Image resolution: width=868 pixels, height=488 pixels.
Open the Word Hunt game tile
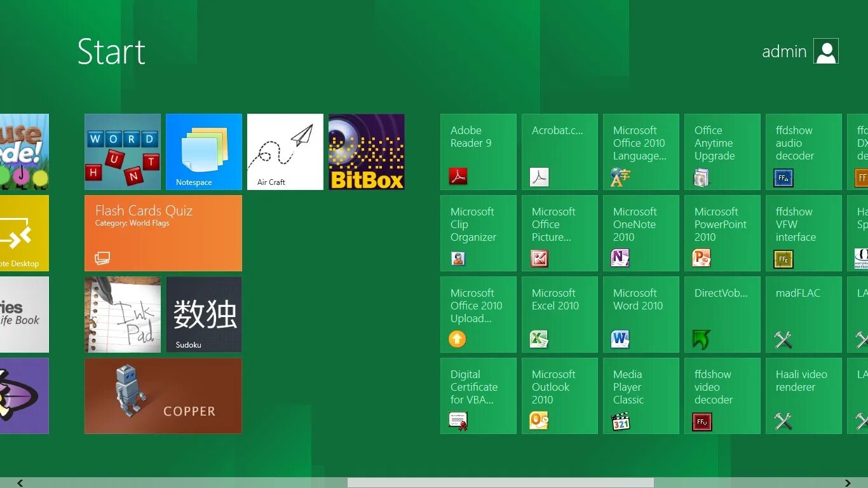(x=123, y=152)
